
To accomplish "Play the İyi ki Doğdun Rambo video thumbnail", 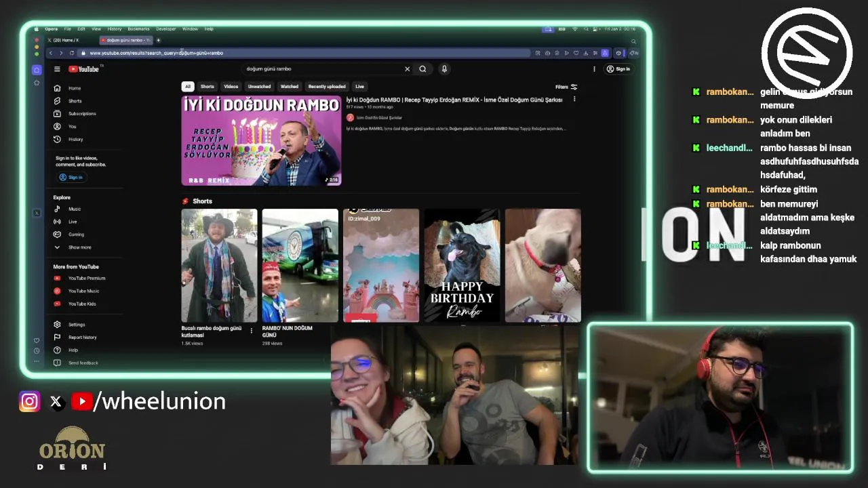I will (x=261, y=140).
